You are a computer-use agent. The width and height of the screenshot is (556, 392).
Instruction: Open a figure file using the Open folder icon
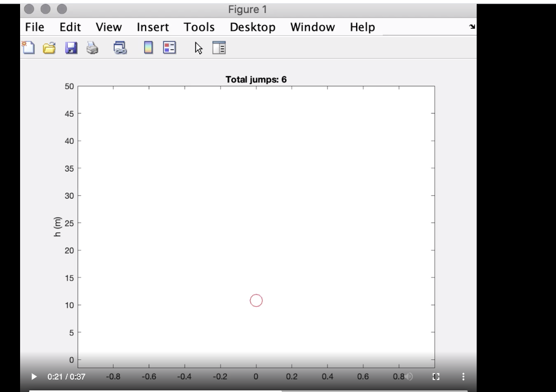click(x=49, y=48)
